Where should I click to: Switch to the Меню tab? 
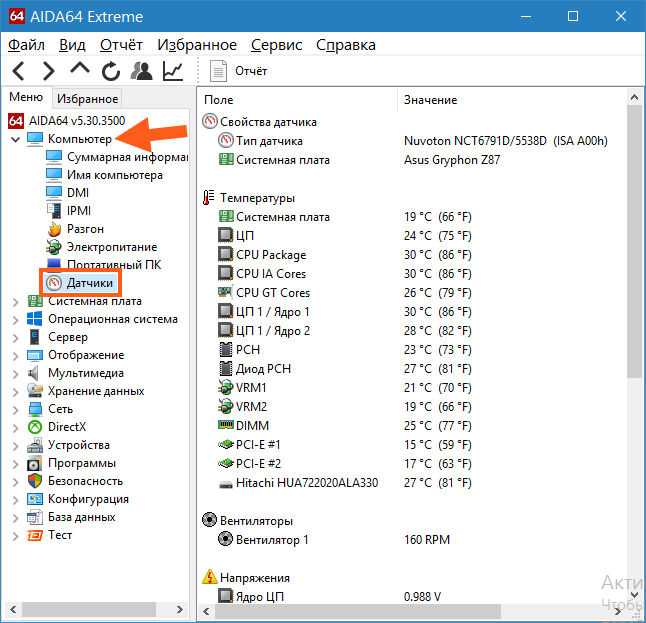tap(26, 97)
